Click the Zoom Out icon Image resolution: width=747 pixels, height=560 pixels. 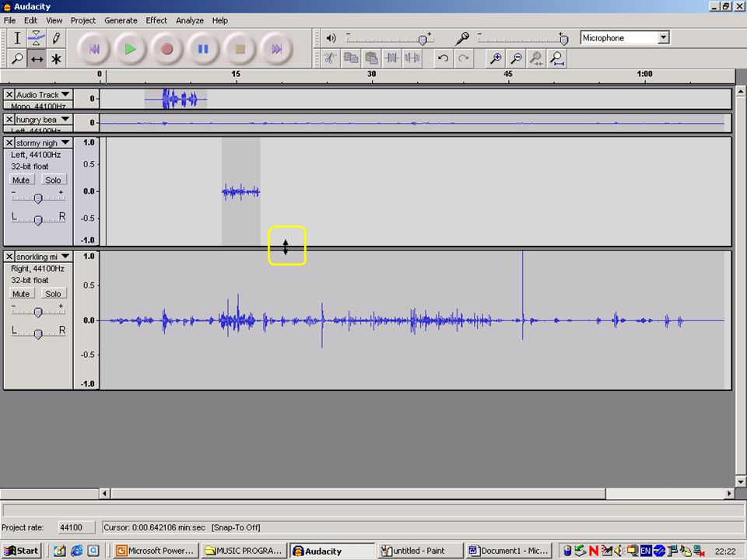point(516,58)
